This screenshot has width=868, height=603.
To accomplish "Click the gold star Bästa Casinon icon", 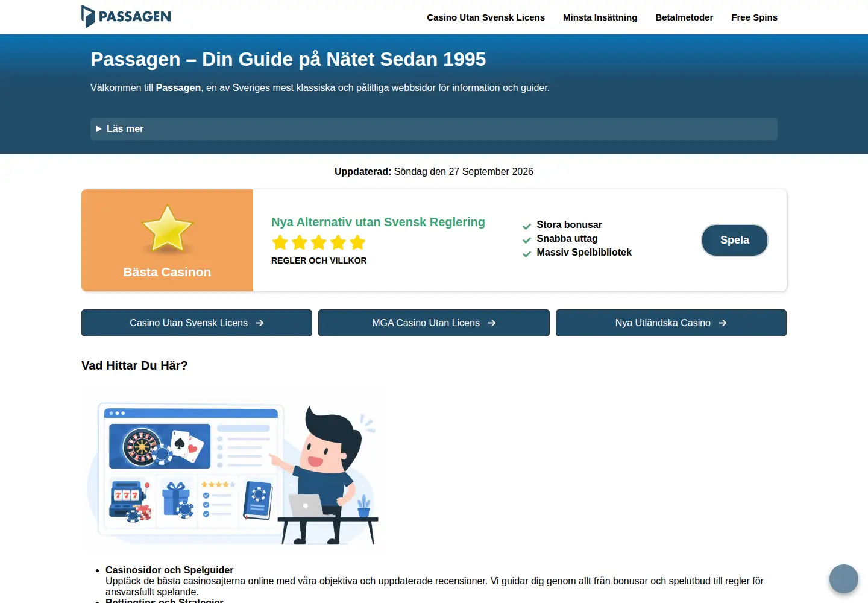I will [x=167, y=229].
